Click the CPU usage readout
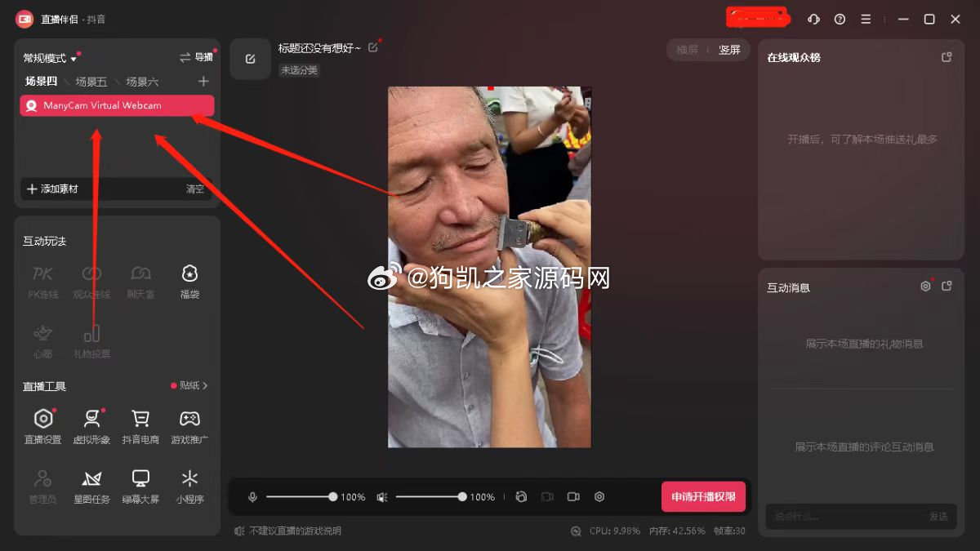 click(615, 531)
